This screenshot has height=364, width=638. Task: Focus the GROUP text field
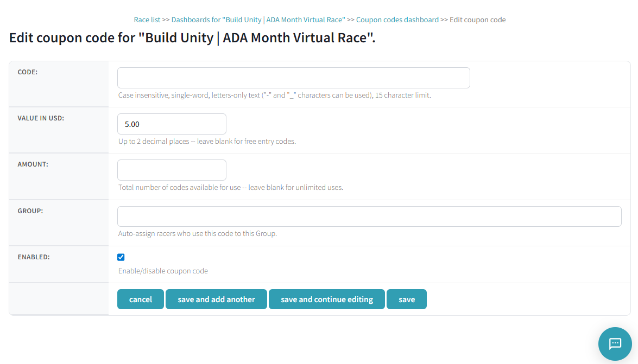click(x=369, y=216)
